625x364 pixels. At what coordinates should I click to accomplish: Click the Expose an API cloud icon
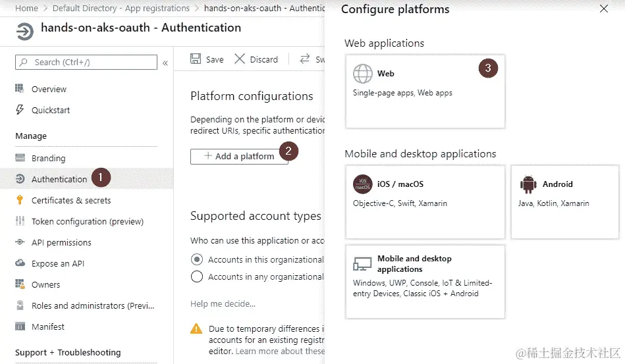[20, 263]
